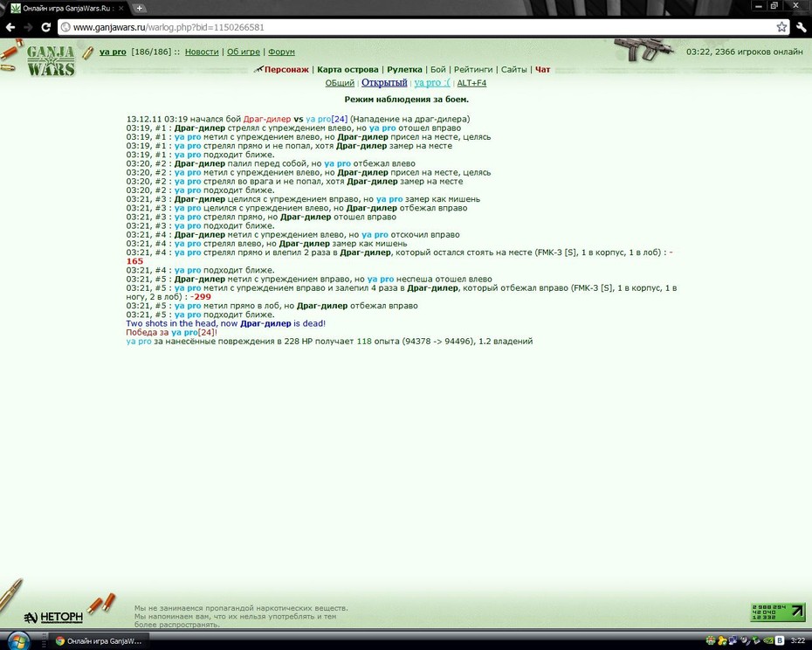Click the browser forward arrow
Screen dimensions: 812x650
pyautogui.click(x=28, y=27)
